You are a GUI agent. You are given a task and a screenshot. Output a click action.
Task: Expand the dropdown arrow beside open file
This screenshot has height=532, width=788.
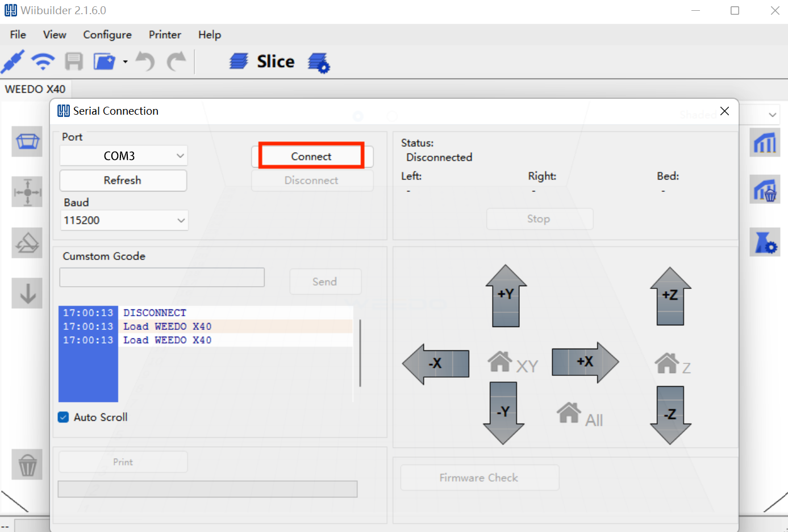pyautogui.click(x=125, y=62)
